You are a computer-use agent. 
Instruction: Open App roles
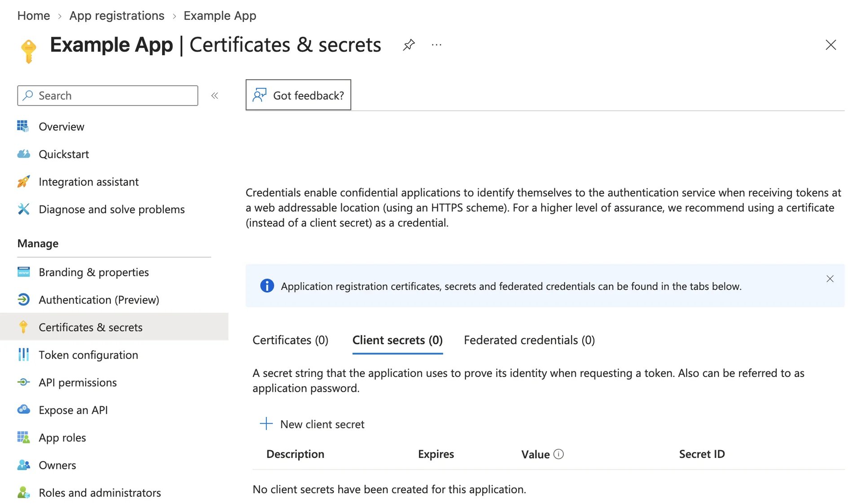pyautogui.click(x=62, y=438)
